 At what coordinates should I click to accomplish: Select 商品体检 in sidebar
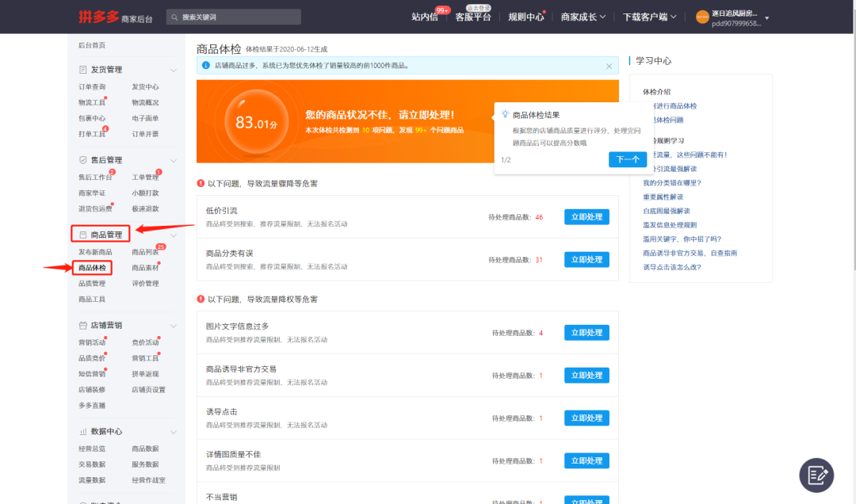92,268
